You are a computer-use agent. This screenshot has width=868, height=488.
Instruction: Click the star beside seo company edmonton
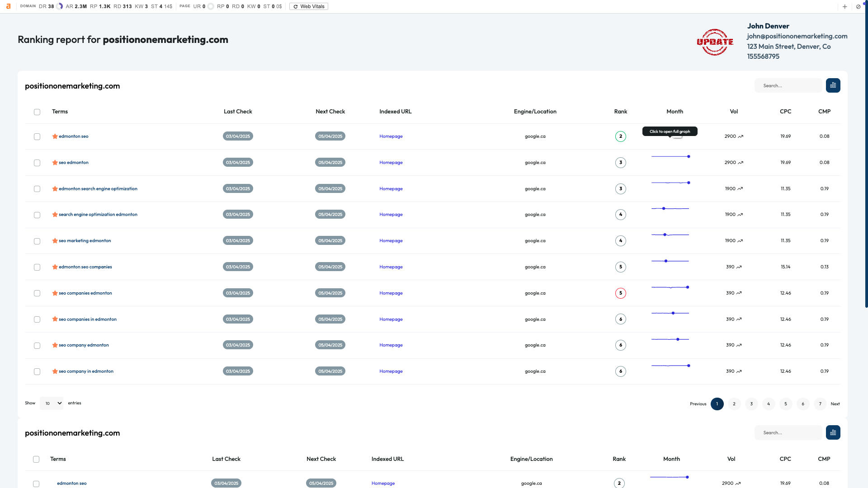(55, 345)
